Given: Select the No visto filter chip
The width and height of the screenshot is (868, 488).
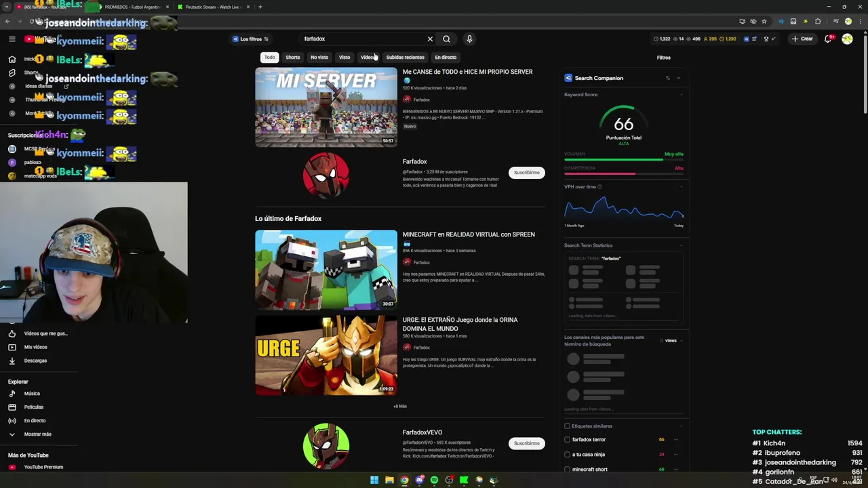Looking at the screenshot, I should [319, 58].
